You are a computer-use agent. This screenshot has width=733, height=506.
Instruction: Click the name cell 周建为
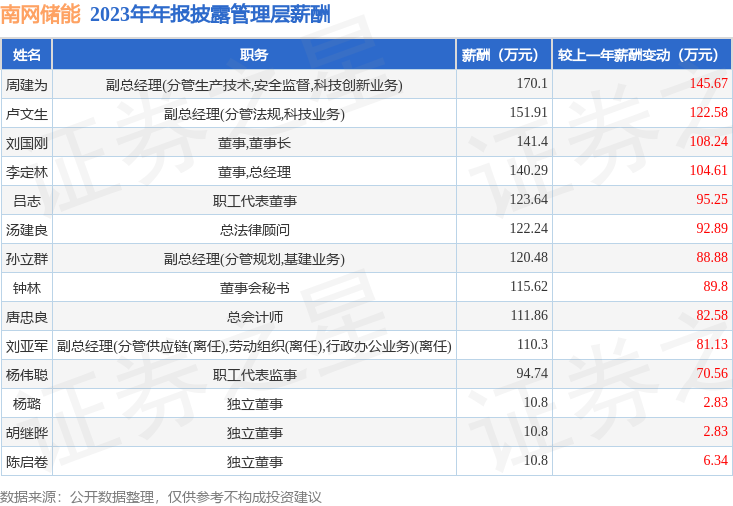pos(27,85)
